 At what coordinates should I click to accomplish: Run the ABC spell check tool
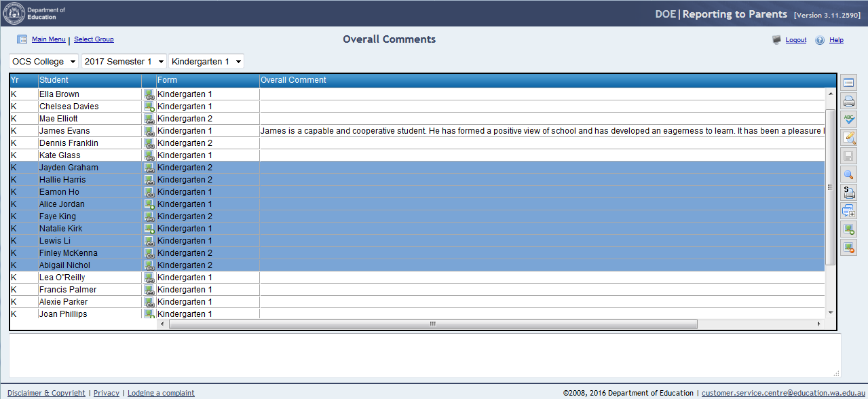[848, 119]
